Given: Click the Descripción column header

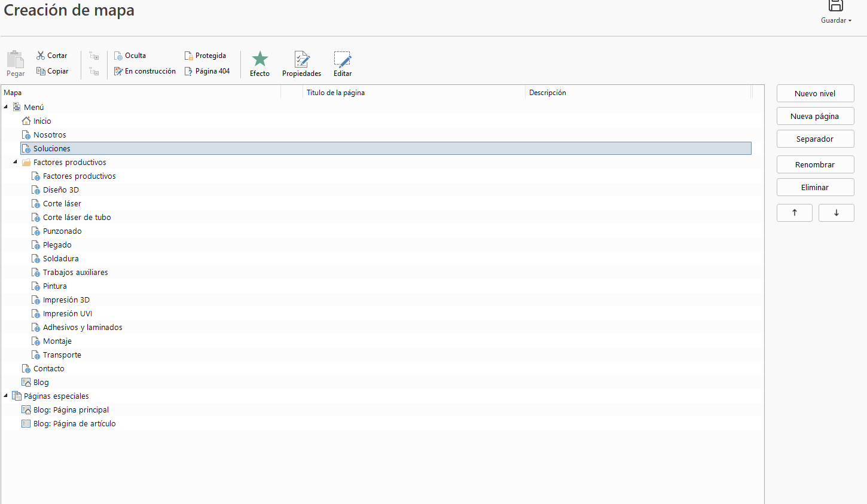Looking at the screenshot, I should click(547, 93).
